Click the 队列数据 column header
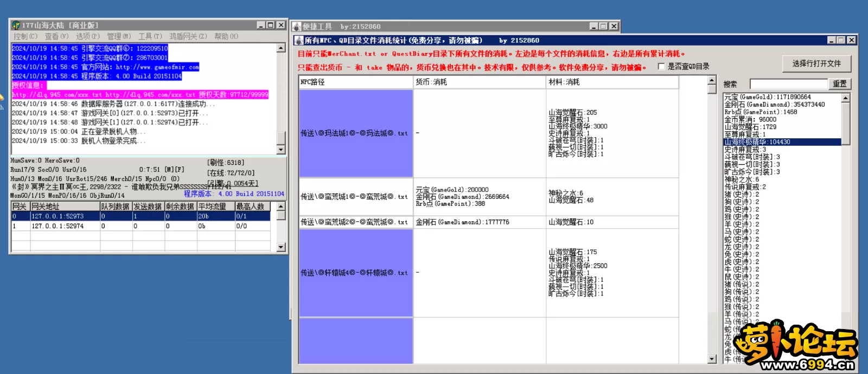The height and width of the screenshot is (374, 868). (116, 207)
